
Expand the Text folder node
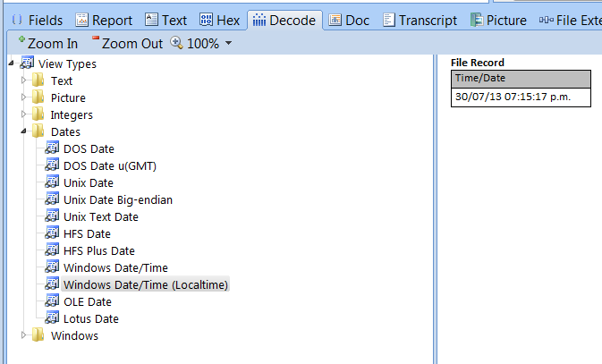point(23,80)
